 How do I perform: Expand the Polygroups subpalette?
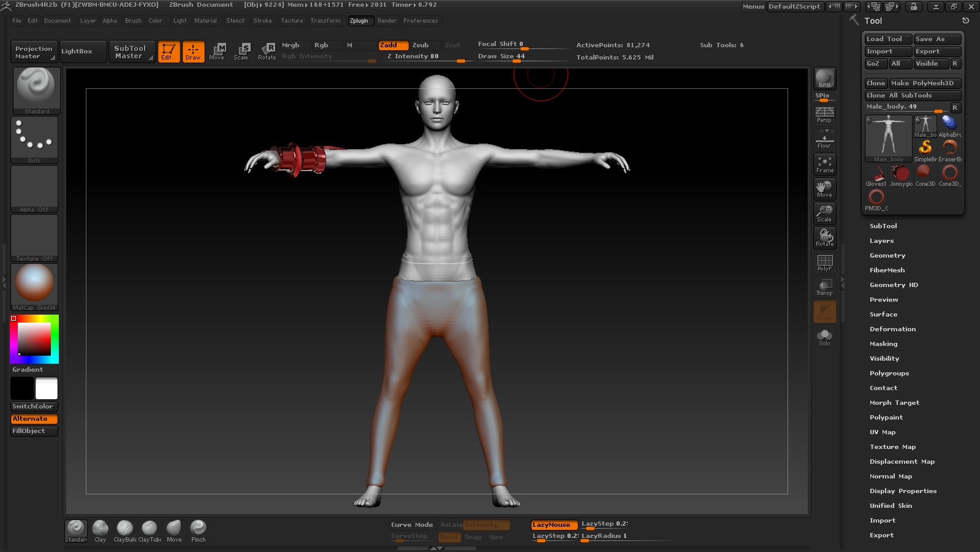click(x=889, y=374)
